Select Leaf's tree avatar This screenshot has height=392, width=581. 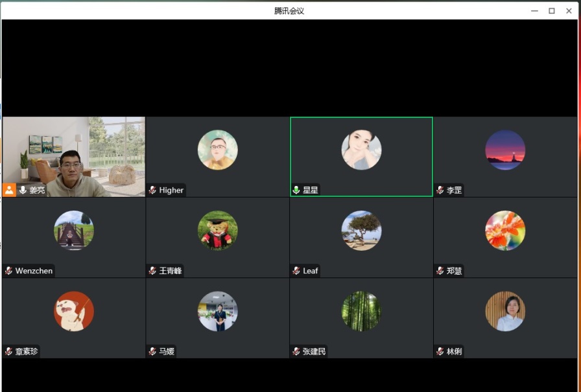361,231
